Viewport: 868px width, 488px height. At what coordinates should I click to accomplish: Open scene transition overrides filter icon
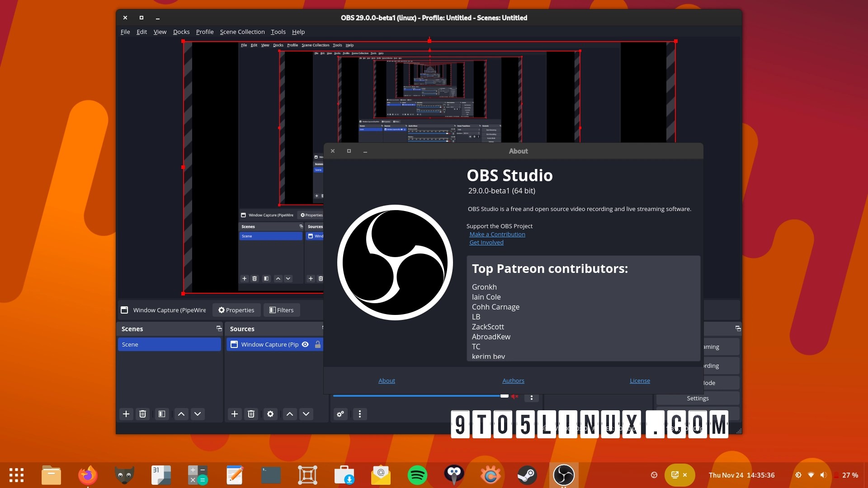pos(161,414)
